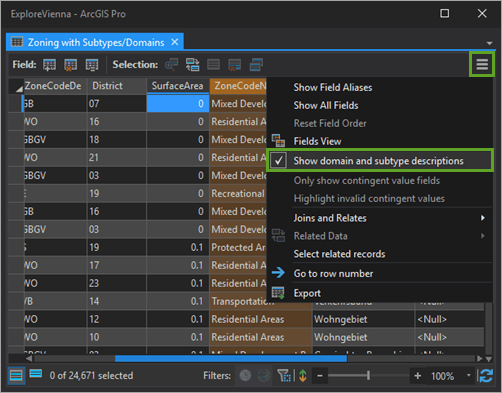Click the Recreational zone cell
This screenshot has height=393, width=502.
click(238, 193)
